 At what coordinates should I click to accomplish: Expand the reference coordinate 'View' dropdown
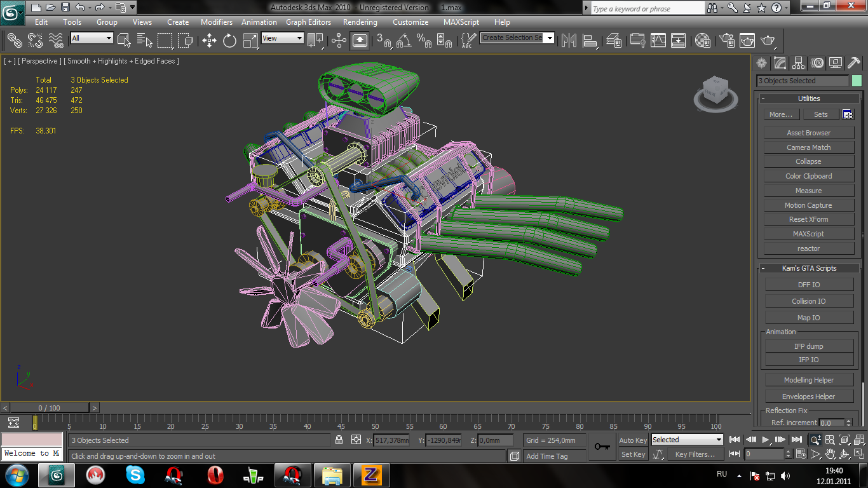(283, 38)
